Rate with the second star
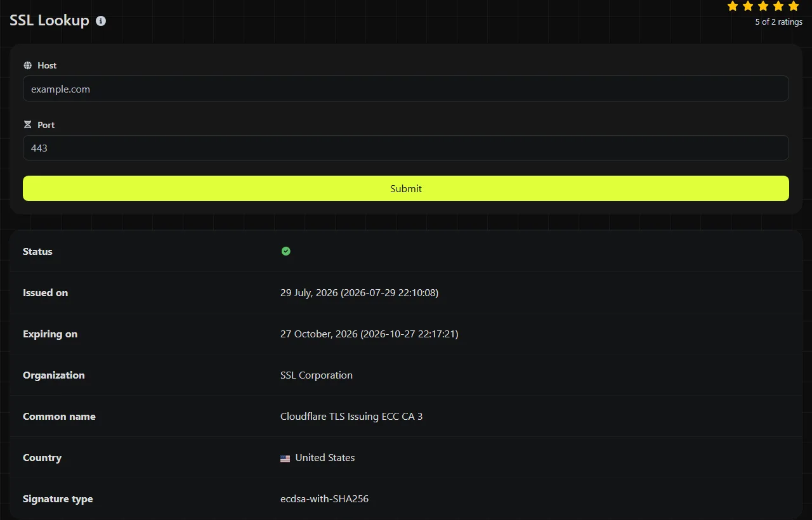The height and width of the screenshot is (520, 812). tap(748, 6)
